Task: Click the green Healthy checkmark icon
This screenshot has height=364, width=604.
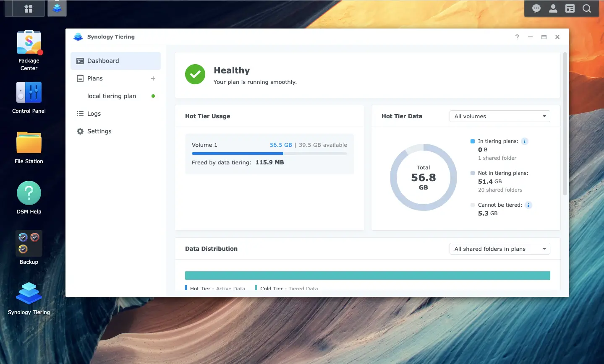Action: (195, 74)
